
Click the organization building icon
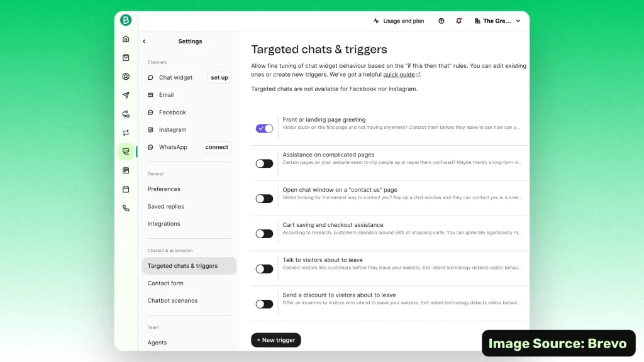(477, 21)
